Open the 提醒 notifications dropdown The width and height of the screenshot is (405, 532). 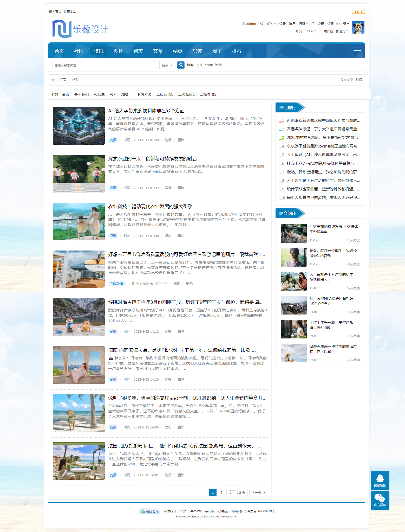pyautogui.click(x=303, y=24)
